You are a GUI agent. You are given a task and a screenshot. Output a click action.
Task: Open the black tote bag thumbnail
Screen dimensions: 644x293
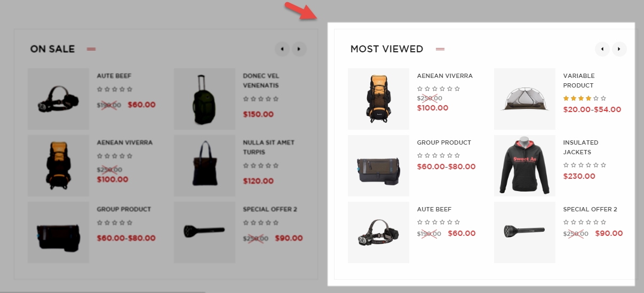[x=204, y=165]
